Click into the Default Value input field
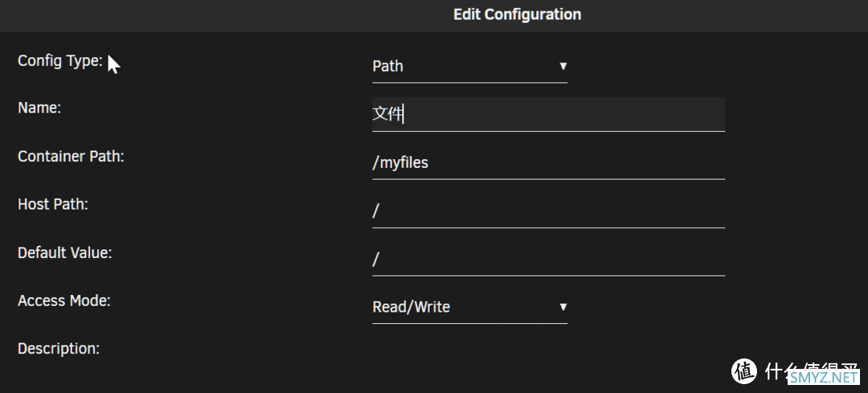This screenshot has width=868, height=393. (549, 260)
